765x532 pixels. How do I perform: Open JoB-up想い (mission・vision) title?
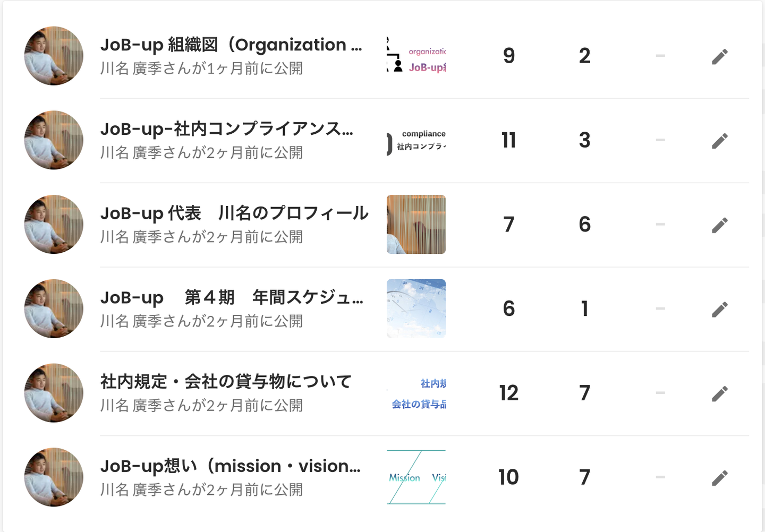(x=231, y=466)
